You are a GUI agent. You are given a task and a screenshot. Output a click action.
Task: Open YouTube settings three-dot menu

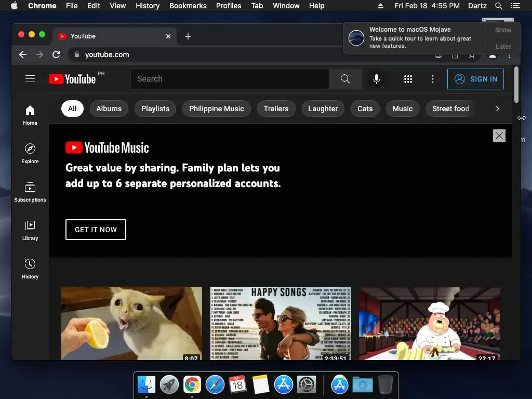tap(433, 79)
